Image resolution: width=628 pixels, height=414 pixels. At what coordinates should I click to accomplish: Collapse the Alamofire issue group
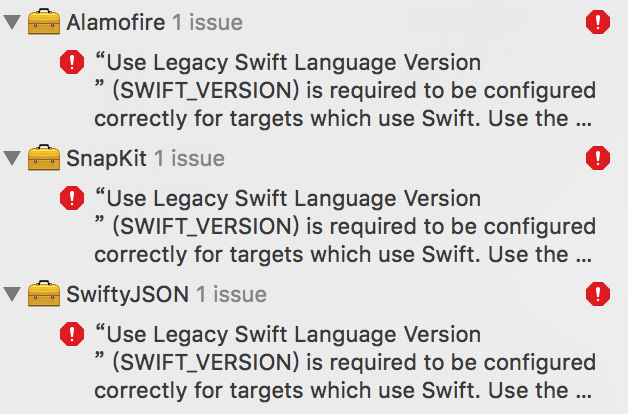(12, 22)
